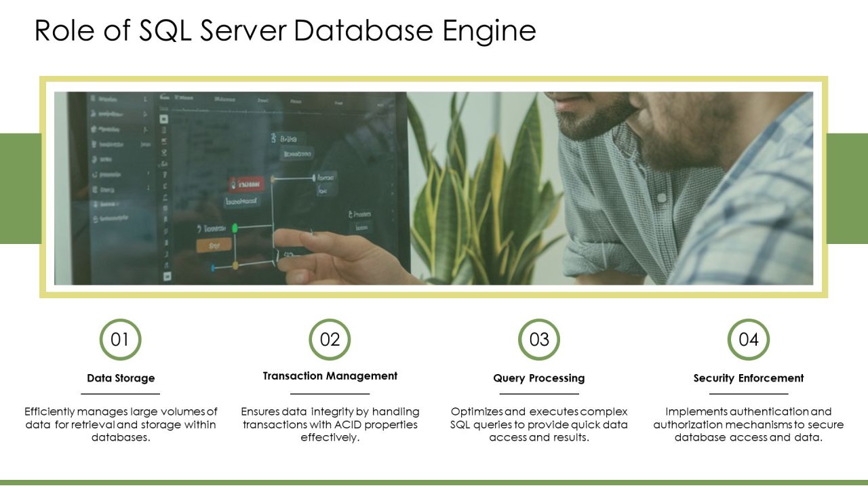The width and height of the screenshot is (868, 488).
Task: Click the numbered circle 01
Action: click(120, 339)
